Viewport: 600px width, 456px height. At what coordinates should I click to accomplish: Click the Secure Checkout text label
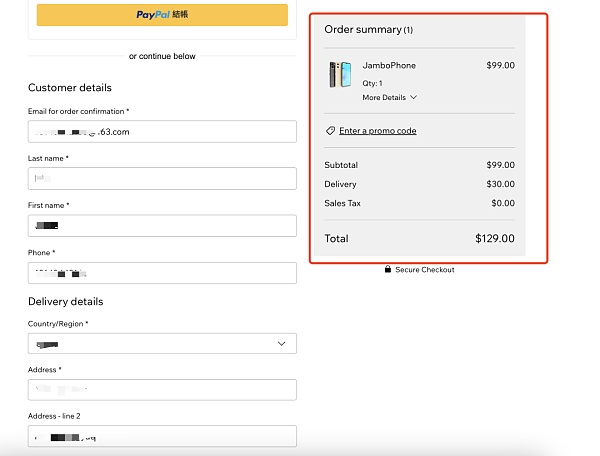[x=425, y=270]
